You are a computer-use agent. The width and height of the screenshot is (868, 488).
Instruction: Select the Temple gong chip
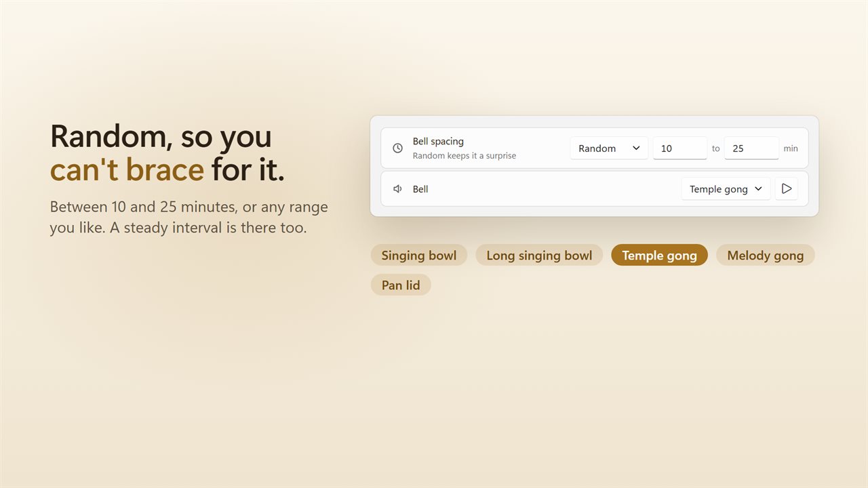659,256
